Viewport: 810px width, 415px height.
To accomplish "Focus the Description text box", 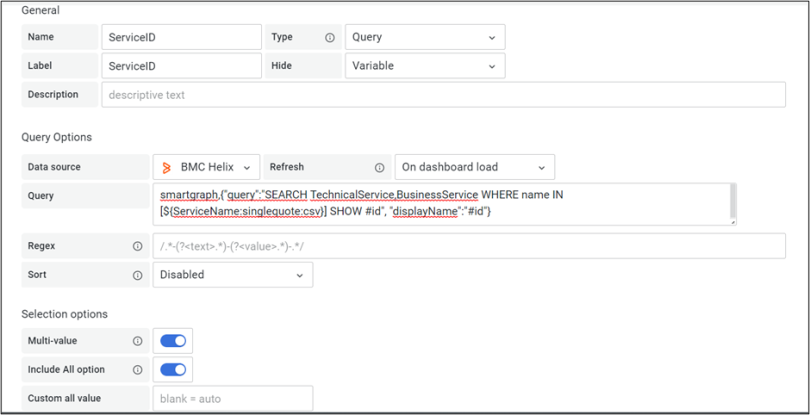I will [443, 95].
